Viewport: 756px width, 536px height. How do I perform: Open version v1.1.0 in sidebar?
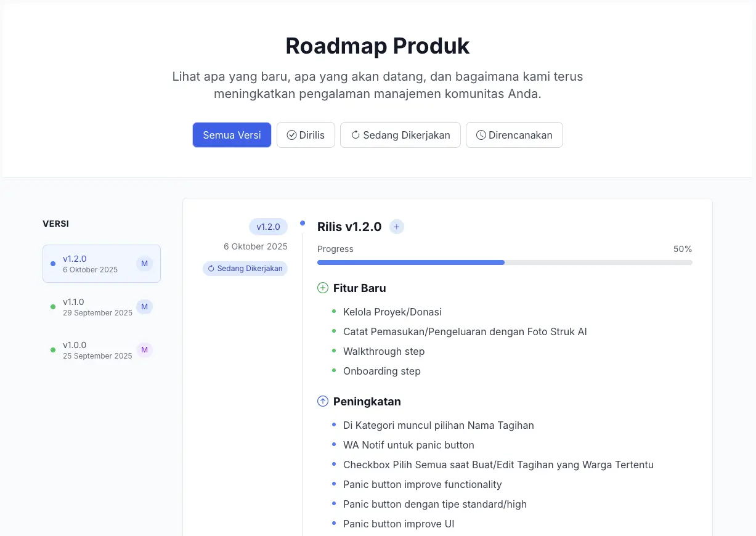pos(102,307)
